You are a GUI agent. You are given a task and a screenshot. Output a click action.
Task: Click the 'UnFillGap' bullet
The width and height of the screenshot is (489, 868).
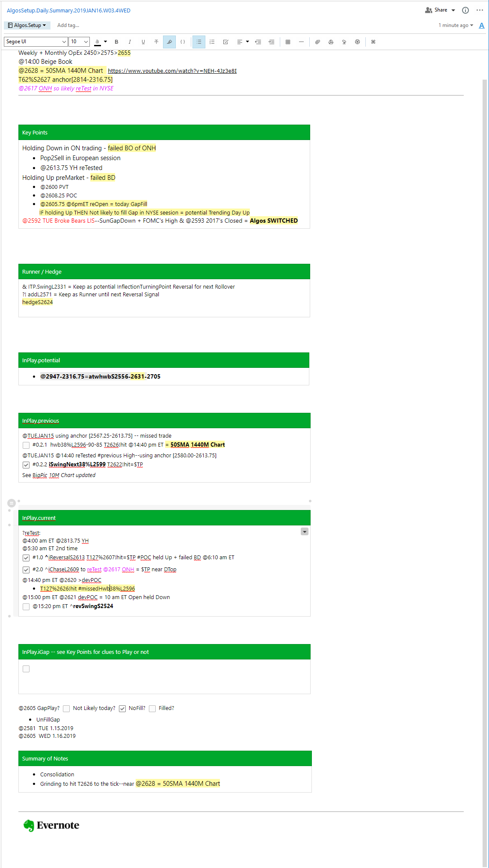48,720
